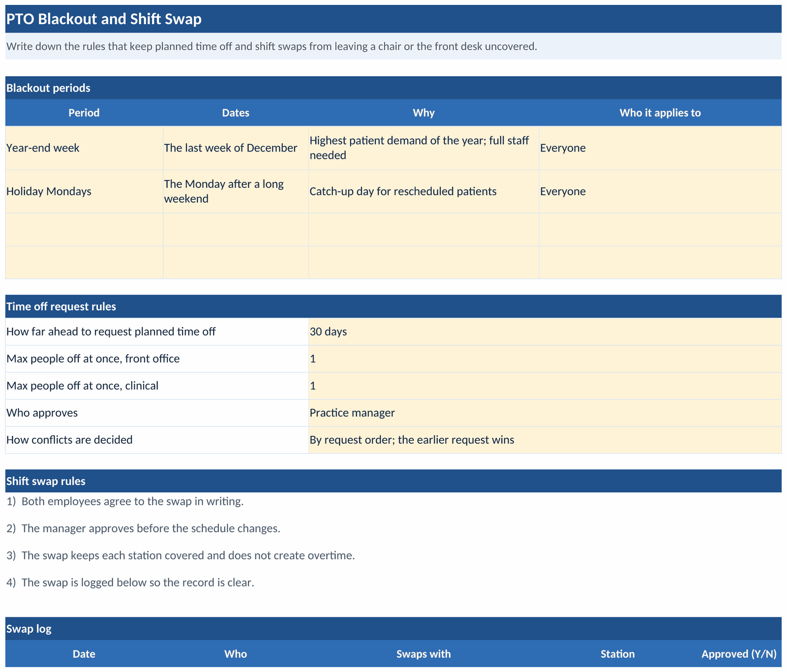The height and width of the screenshot is (672, 787).
Task: Select the clinical max value '1'
Action: pyautogui.click(x=545, y=386)
